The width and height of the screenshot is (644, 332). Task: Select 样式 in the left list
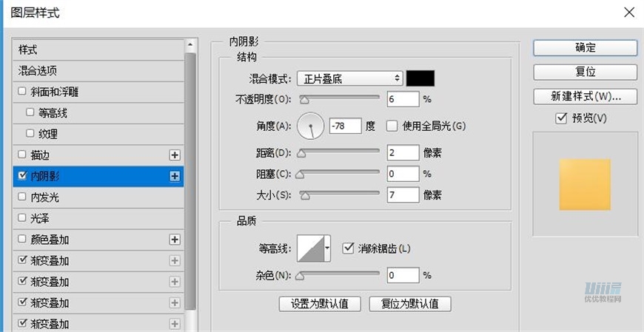98,50
